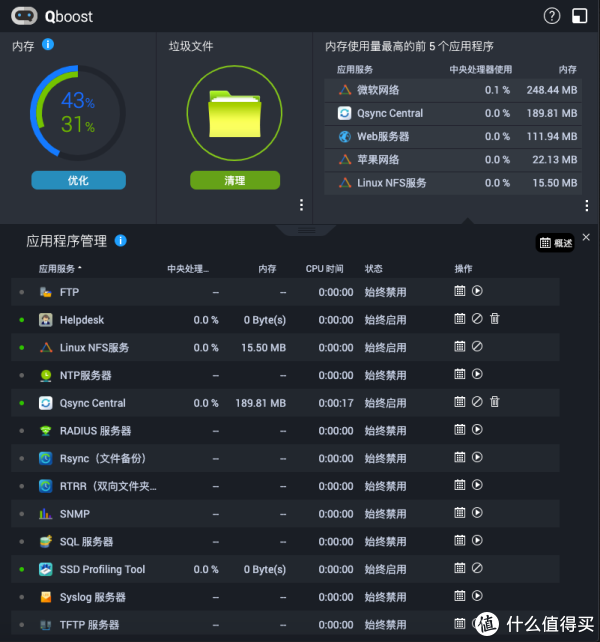Start the Rsync (文件备份) service
600x642 pixels.
[x=477, y=457]
